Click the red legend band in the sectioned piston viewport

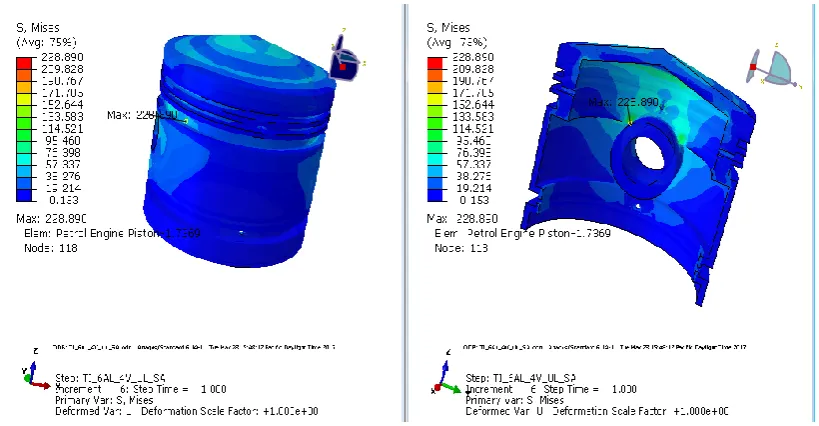435,63
